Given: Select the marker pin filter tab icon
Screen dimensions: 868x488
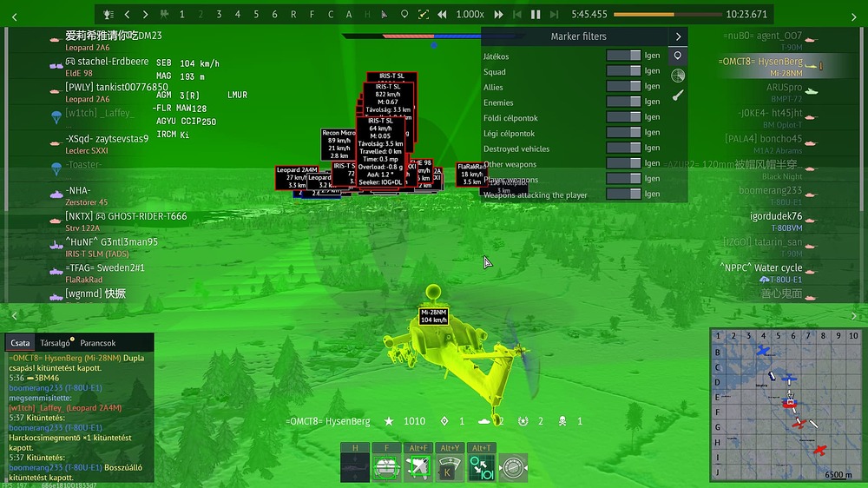Looking at the screenshot, I should (x=678, y=56).
